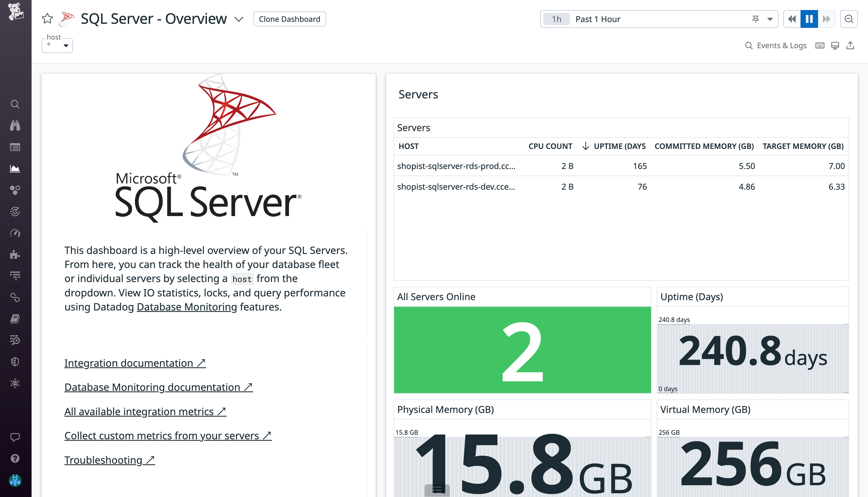Open keyboard shortcuts from the dashboard header
Viewport: 868px width, 497px height.
819,45
